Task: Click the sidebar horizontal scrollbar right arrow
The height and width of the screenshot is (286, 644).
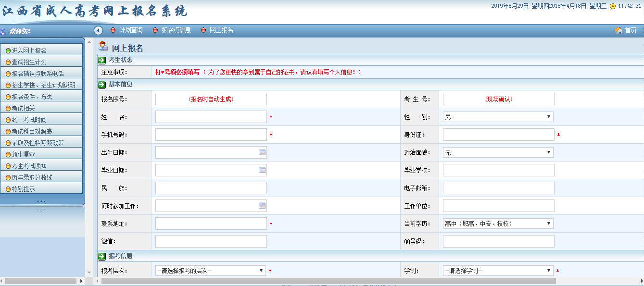Action: (81, 281)
